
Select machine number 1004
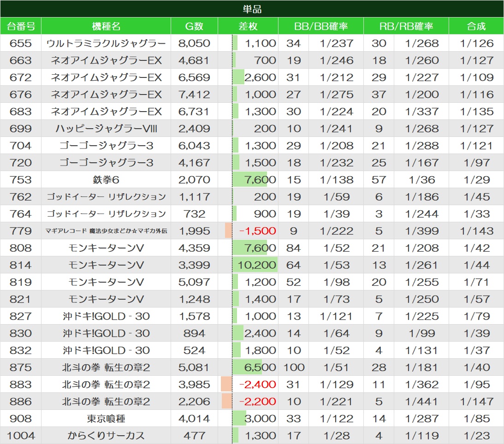[21, 435]
